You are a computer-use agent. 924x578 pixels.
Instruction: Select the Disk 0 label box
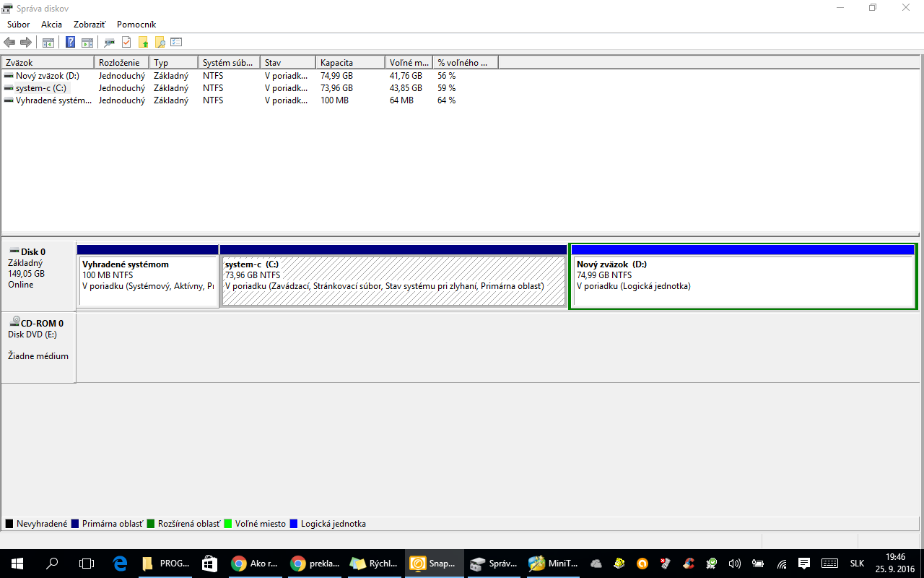click(39, 275)
